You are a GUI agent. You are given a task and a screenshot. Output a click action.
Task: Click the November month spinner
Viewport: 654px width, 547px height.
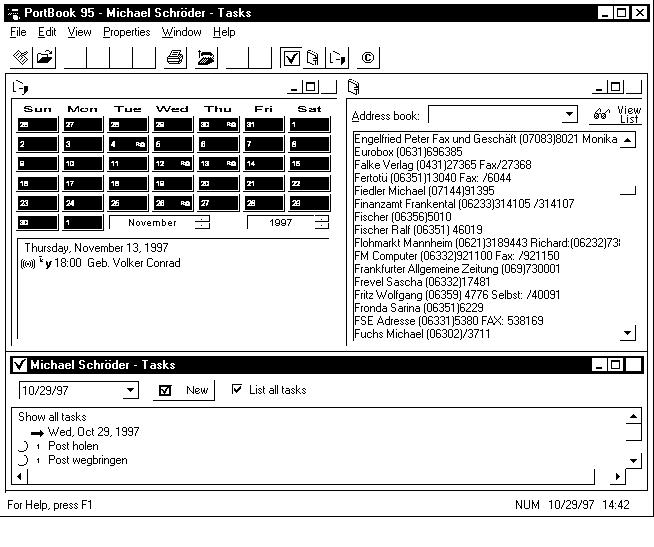tap(203, 223)
